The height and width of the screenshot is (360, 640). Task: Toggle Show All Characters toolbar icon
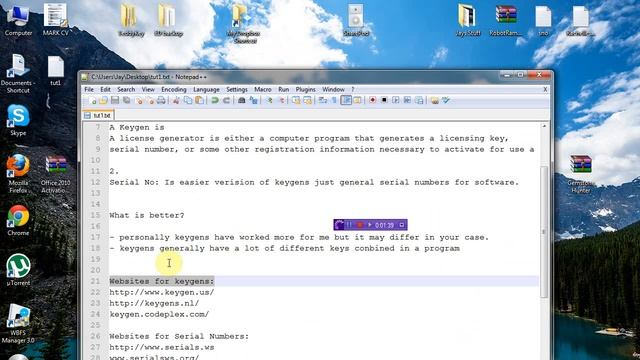(334, 100)
